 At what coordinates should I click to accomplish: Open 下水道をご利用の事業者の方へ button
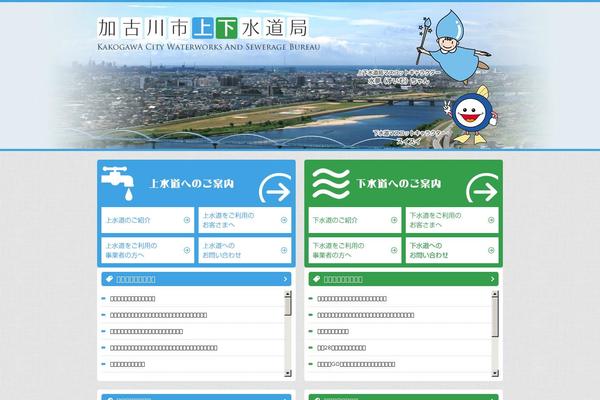pyautogui.click(x=355, y=250)
